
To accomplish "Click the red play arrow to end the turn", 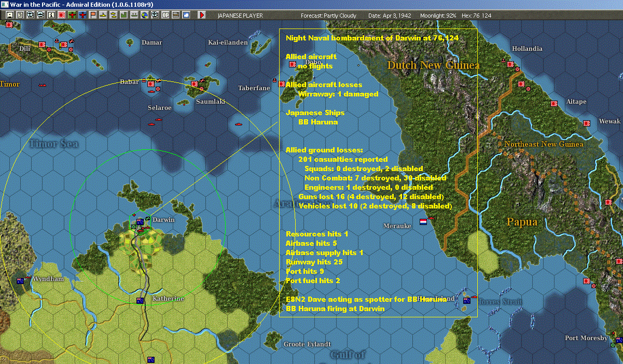I will 202,15.
